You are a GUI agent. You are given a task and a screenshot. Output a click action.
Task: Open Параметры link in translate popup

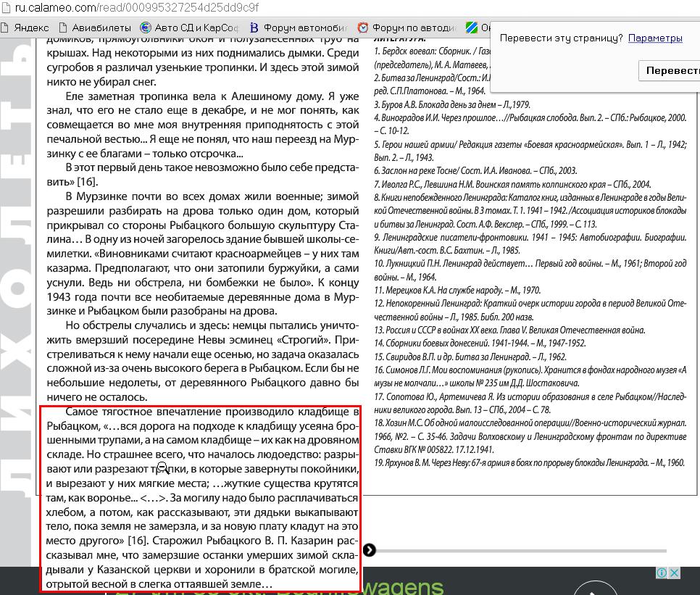tap(655, 38)
